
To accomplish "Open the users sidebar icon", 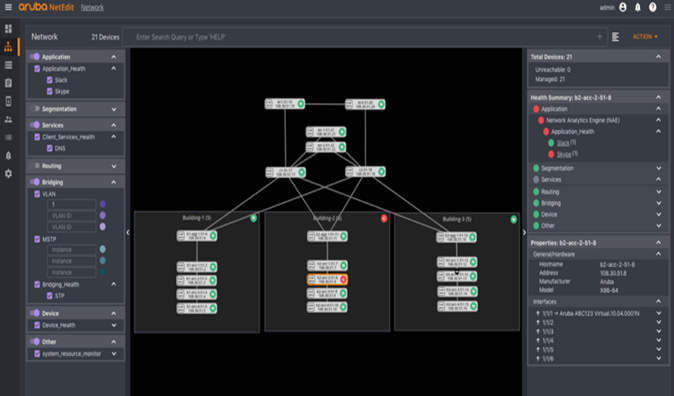I will point(8,119).
